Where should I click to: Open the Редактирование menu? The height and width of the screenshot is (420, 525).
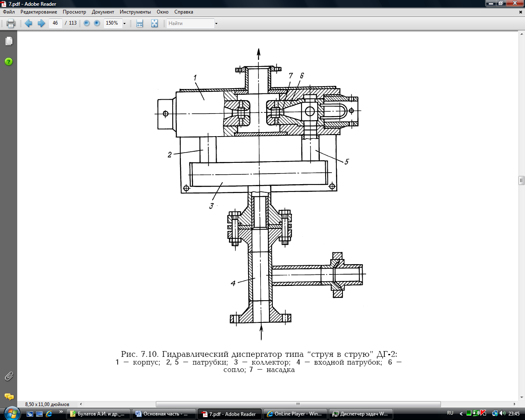tap(39, 12)
